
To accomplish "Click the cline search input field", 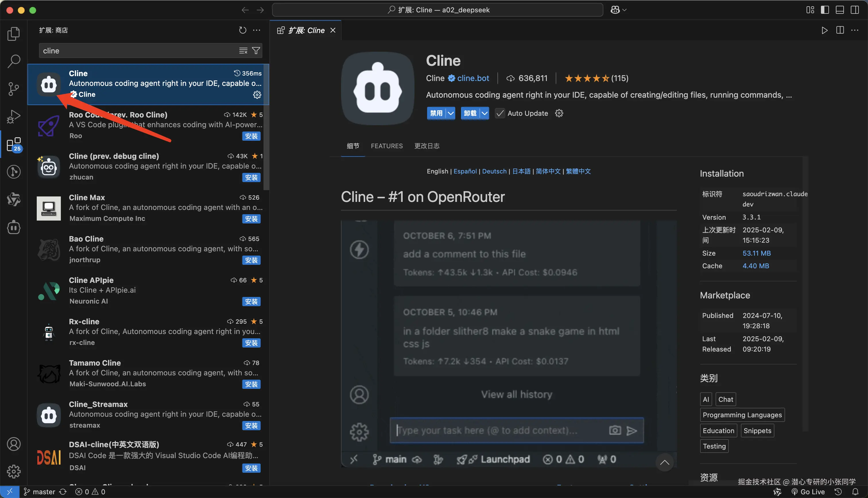I will pos(137,51).
